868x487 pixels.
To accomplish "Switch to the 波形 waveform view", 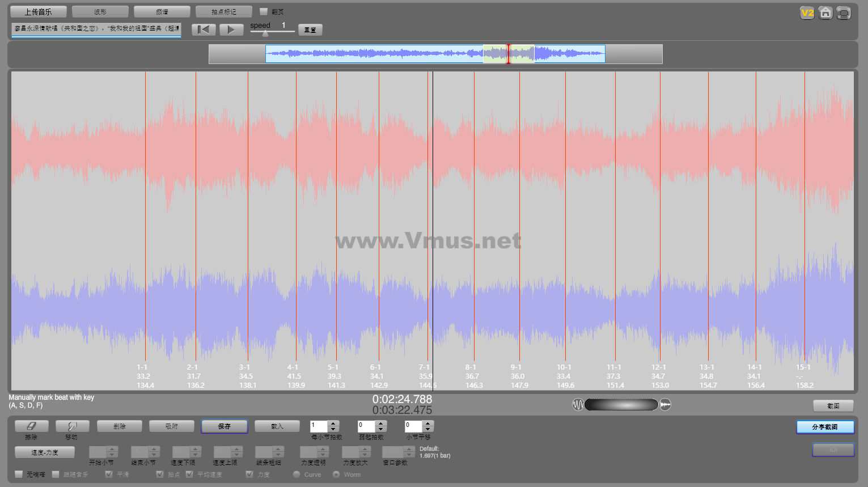I will [x=100, y=11].
